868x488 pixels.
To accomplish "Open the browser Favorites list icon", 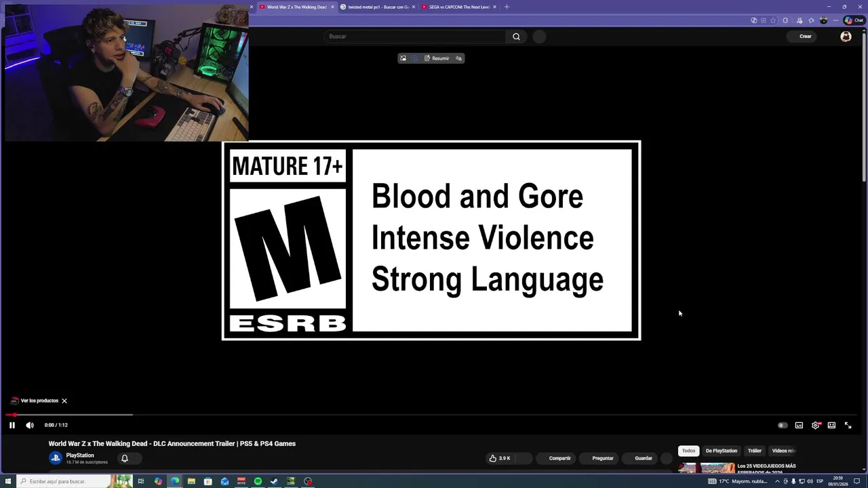I will click(x=811, y=20).
